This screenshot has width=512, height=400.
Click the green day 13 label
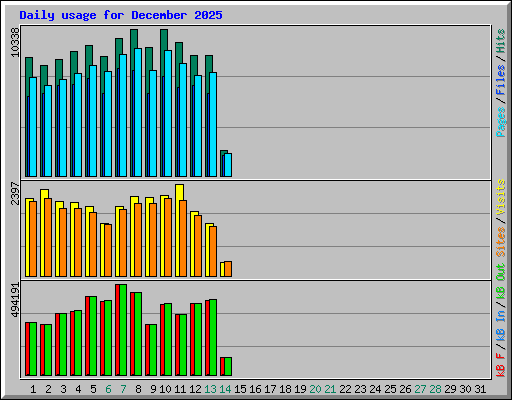pos(210,389)
